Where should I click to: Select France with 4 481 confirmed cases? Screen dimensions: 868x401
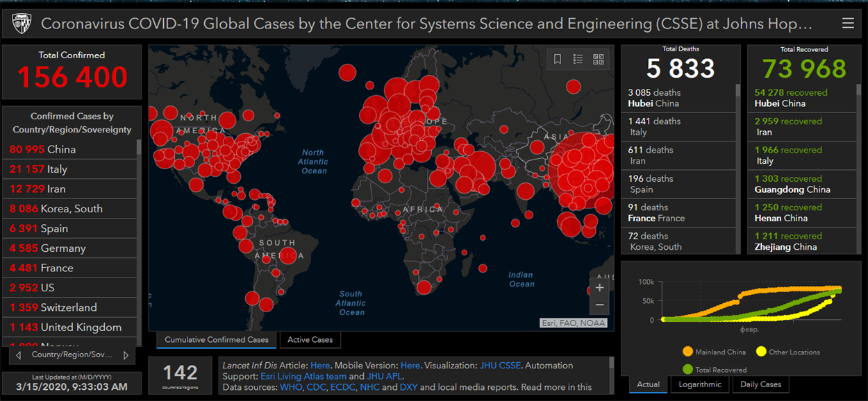pos(69,268)
